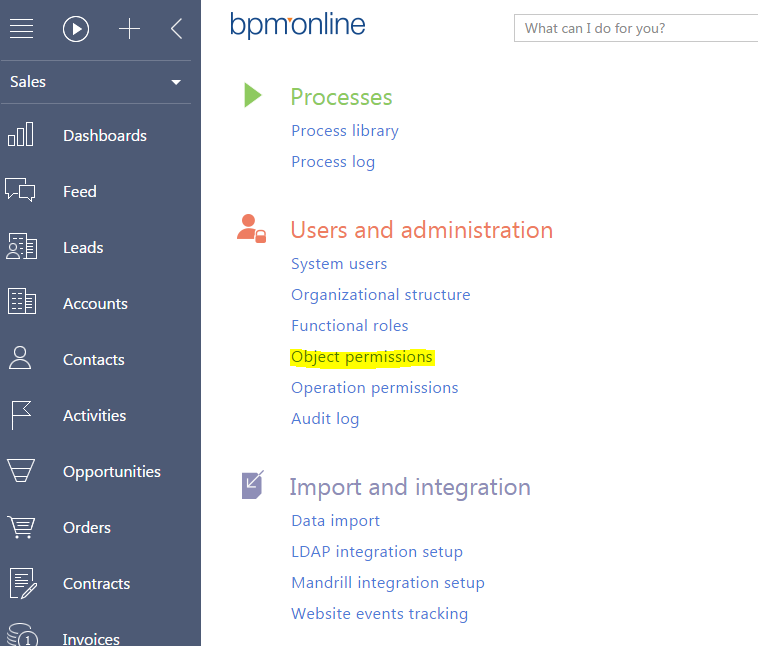Select the Leads icon in sidebar

[x=21, y=247]
